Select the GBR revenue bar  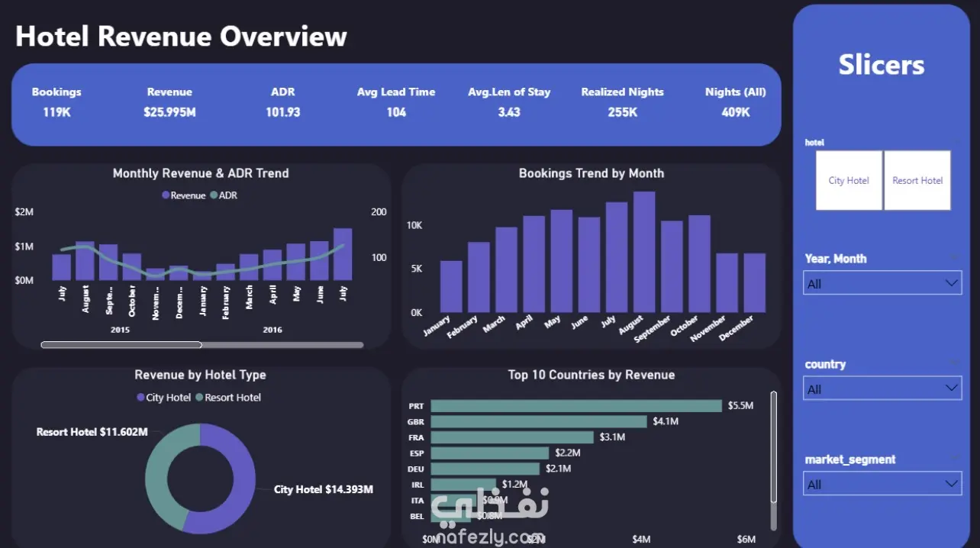point(539,421)
